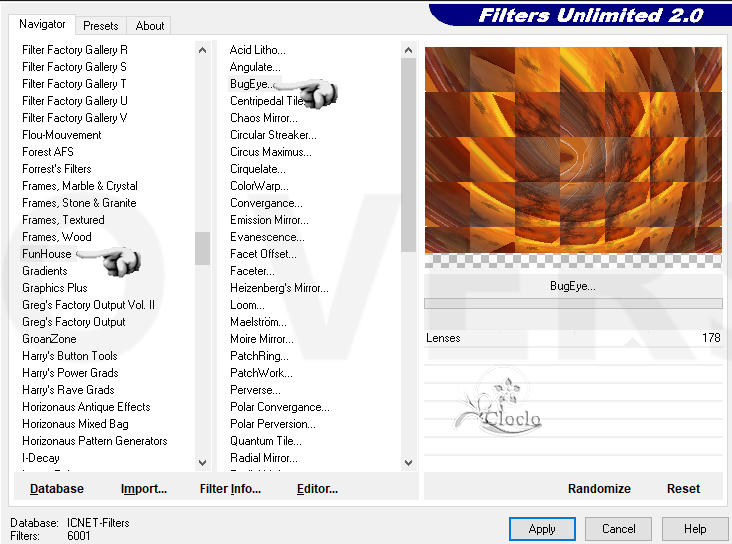Select I-Decay category
732x544 pixels.
click(41, 458)
